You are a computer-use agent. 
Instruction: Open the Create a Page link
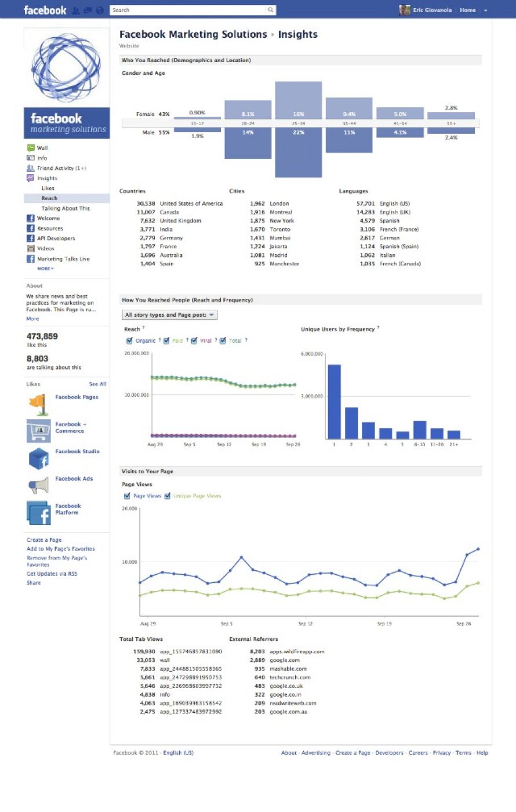pos(44,539)
